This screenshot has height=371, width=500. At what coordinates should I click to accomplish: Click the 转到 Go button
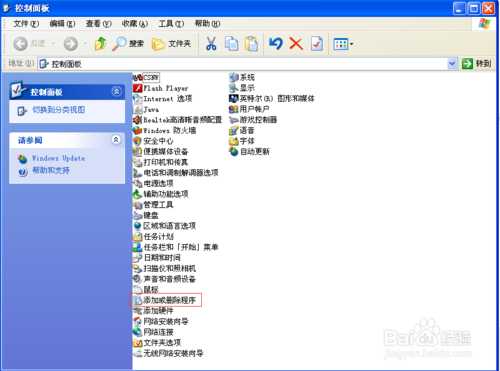(x=477, y=63)
